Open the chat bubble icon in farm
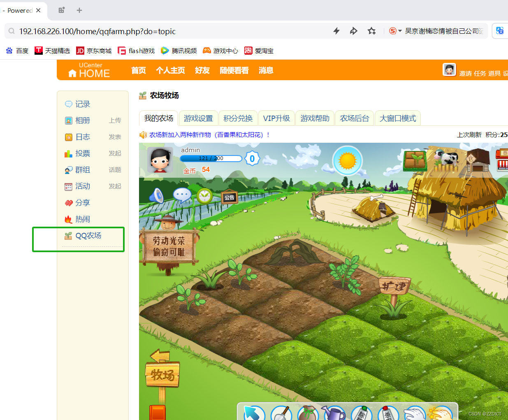The width and height of the screenshot is (508, 420). pos(182,195)
